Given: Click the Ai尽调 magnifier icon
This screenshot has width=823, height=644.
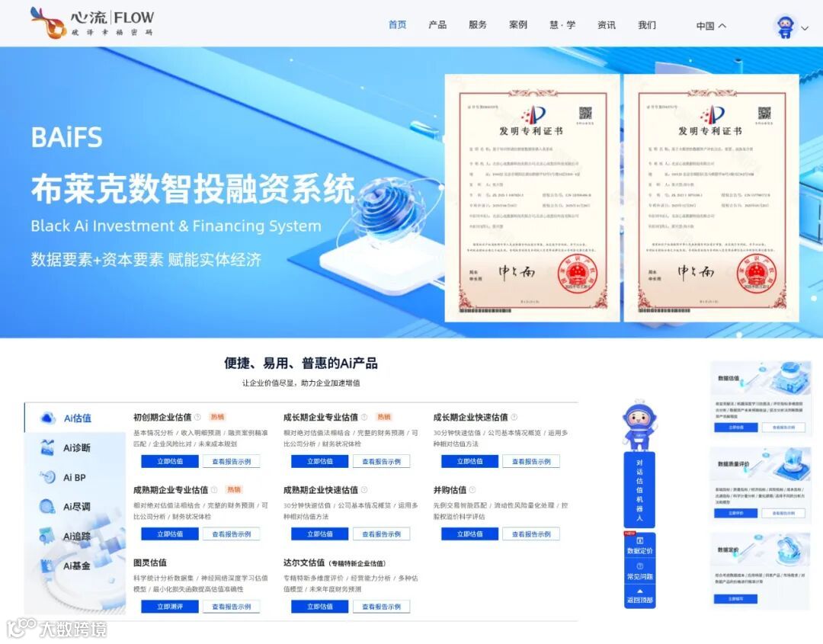Looking at the screenshot, I should coord(47,507).
